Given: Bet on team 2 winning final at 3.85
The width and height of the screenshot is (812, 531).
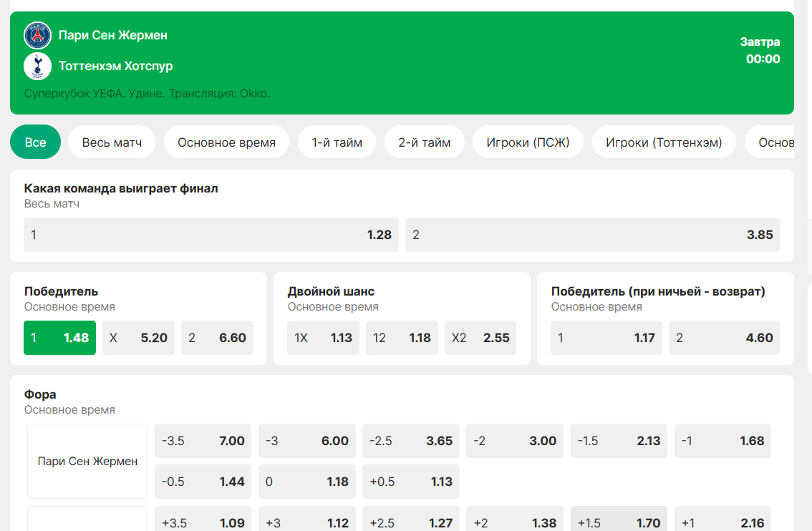Looking at the screenshot, I should click(592, 235).
